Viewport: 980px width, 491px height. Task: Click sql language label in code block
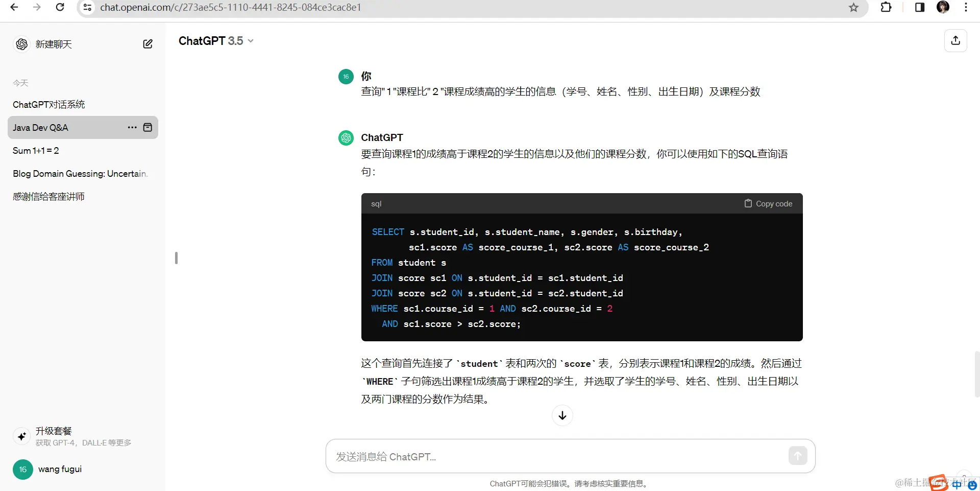click(x=376, y=203)
